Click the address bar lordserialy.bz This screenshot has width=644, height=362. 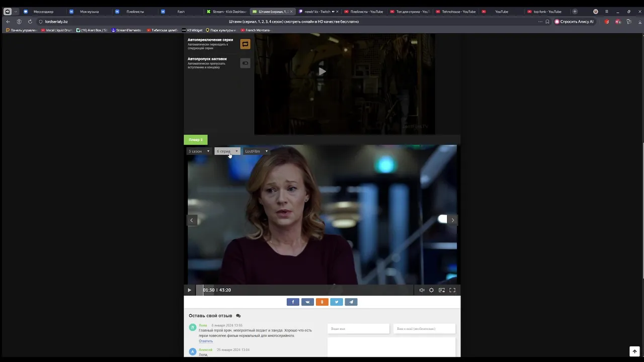(x=56, y=22)
